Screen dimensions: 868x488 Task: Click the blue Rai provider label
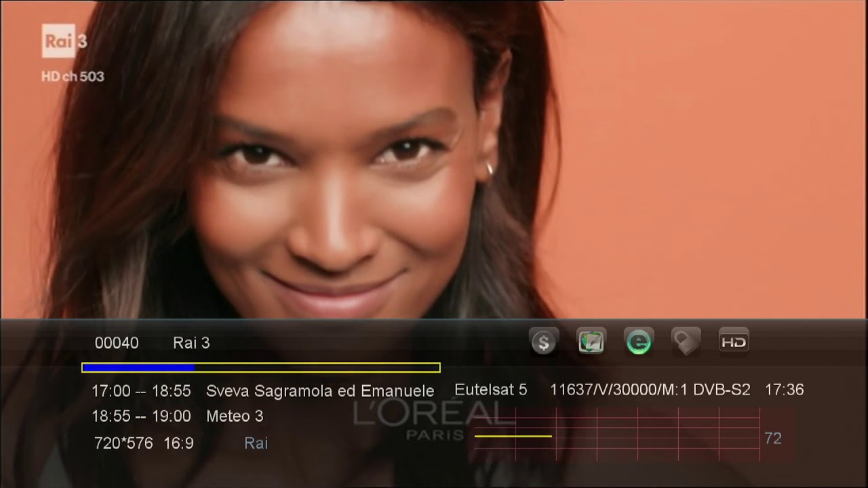(x=256, y=443)
